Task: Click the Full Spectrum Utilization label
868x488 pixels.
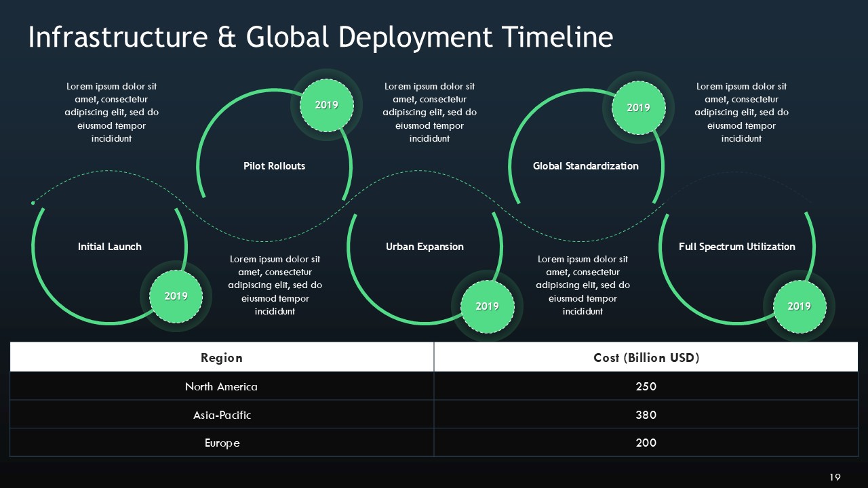Action: click(737, 246)
